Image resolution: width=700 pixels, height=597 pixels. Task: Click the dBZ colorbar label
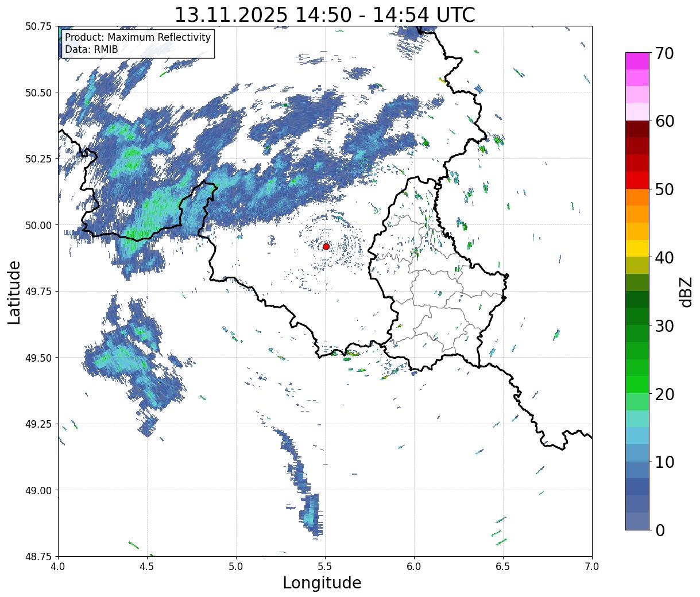point(686,291)
